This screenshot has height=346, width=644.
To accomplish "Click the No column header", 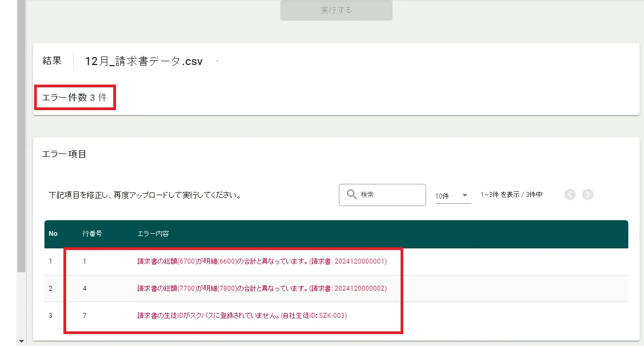I will (x=53, y=233).
